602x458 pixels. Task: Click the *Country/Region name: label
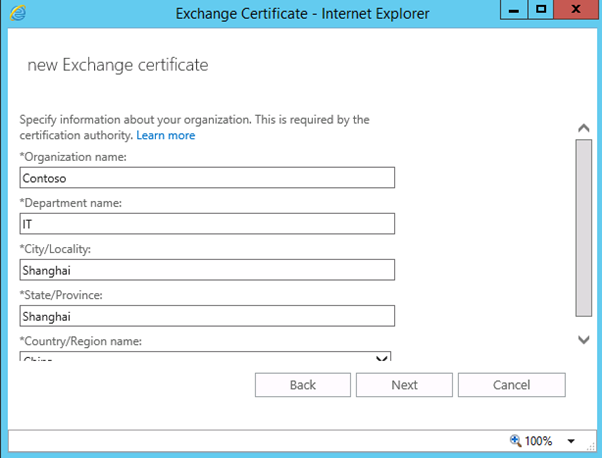tap(81, 341)
